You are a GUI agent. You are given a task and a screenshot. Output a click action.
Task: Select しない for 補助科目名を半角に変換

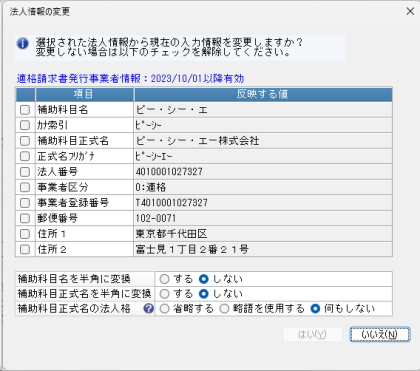click(x=204, y=279)
